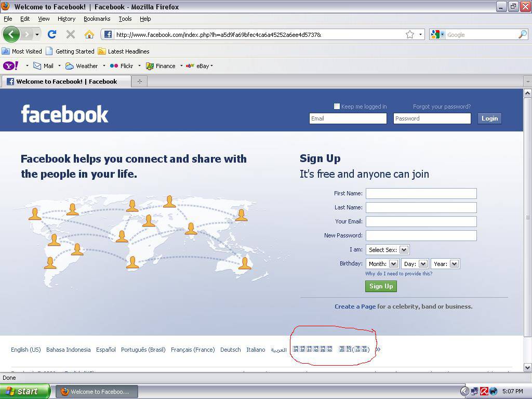This screenshot has width=532, height=399.
Task: Select the Welcome to Facebook! tab
Action: [66, 82]
